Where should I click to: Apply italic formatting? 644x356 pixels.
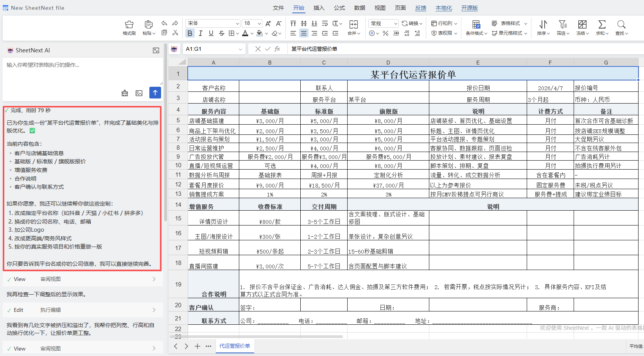[x=200, y=33]
